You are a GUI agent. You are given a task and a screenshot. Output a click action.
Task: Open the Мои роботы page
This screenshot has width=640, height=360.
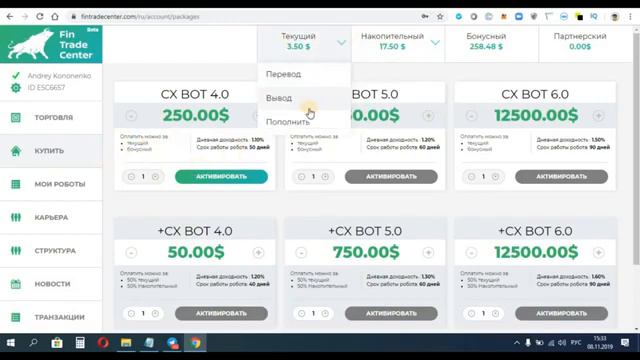51,184
